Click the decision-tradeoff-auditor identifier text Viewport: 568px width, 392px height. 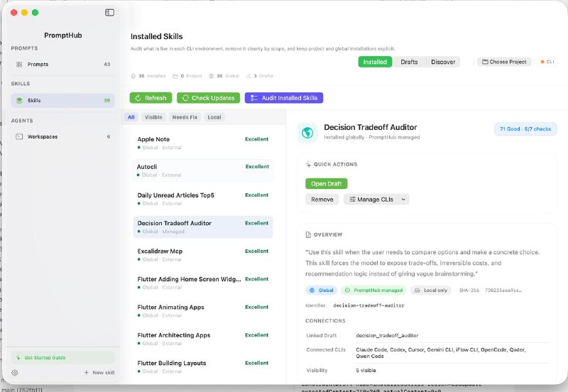point(368,305)
